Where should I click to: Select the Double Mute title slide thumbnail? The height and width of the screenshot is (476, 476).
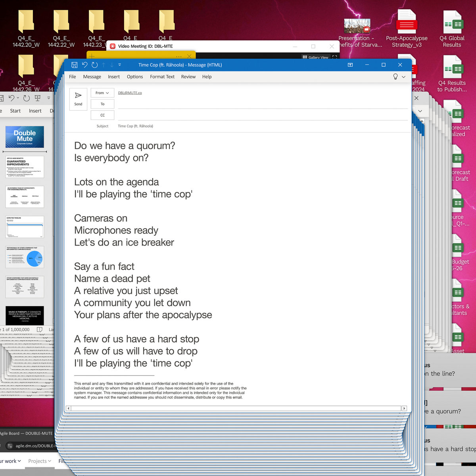click(25, 137)
